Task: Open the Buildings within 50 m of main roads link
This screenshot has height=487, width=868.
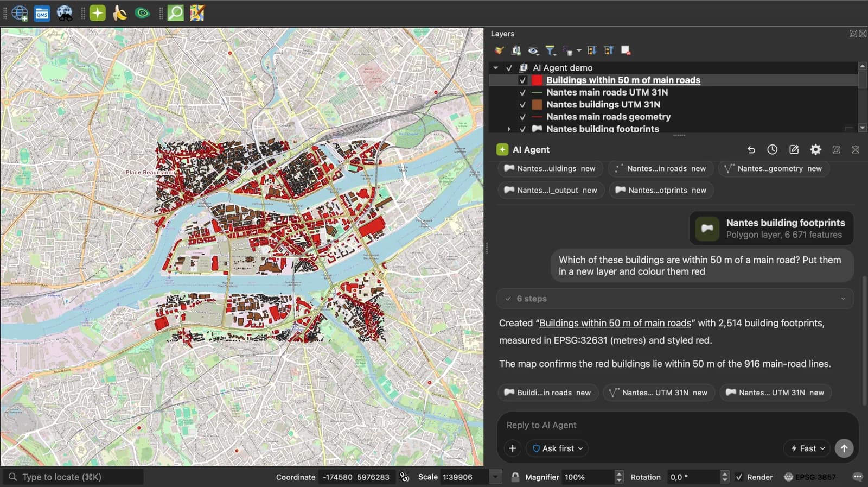Action: click(x=615, y=323)
